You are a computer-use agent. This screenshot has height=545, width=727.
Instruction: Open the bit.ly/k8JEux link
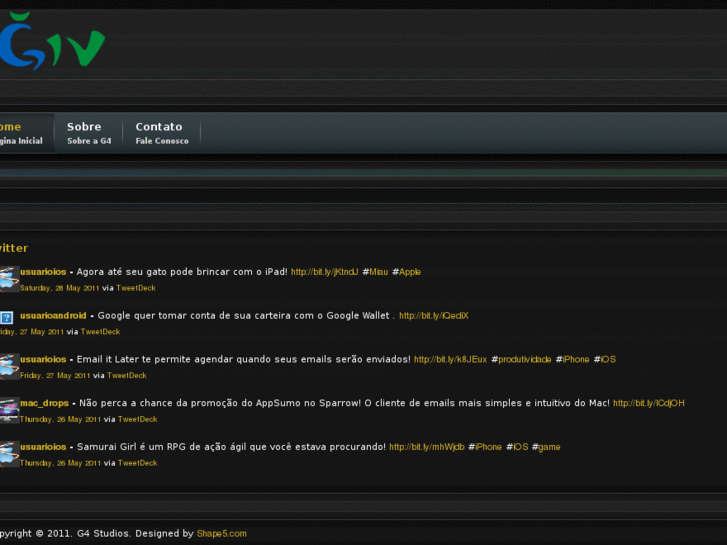click(451, 359)
